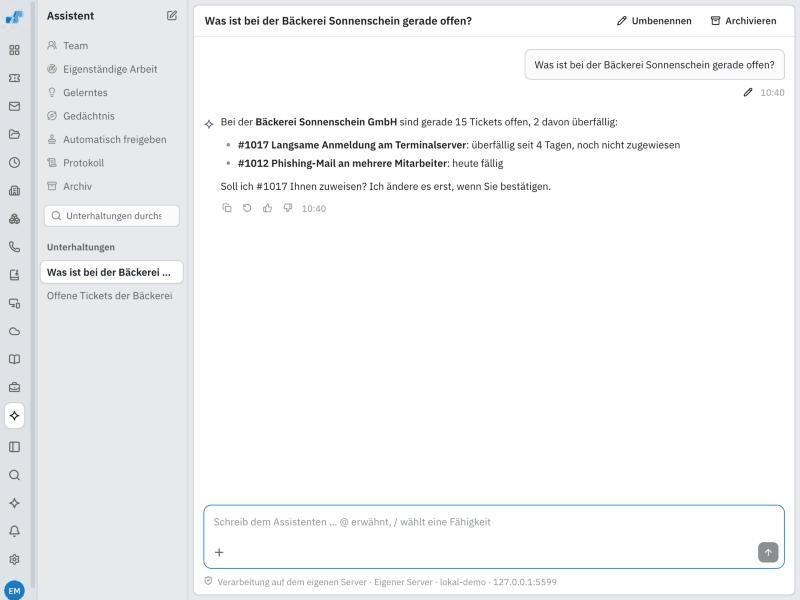The image size is (800, 600).
Task: Open the phone icon in the sidebar
Action: tap(14, 247)
